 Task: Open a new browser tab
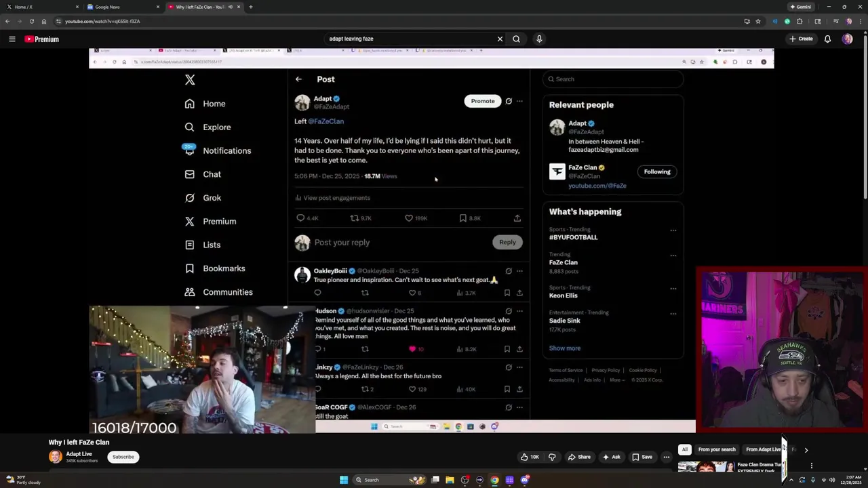pos(250,7)
